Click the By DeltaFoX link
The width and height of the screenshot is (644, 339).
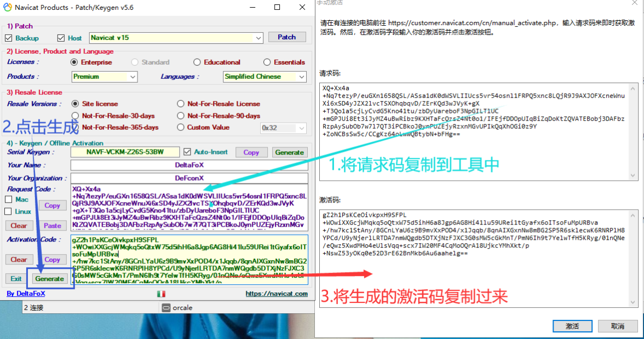pyautogui.click(x=26, y=294)
